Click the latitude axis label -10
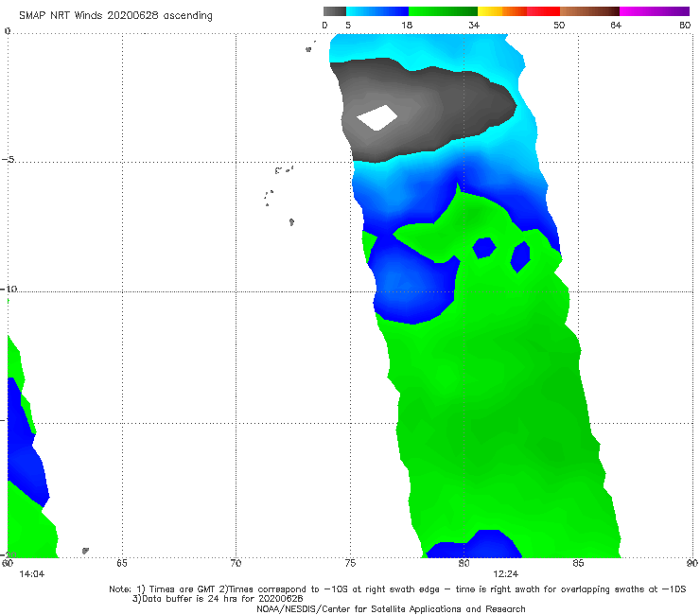This screenshot has height=615, width=700. point(9,289)
